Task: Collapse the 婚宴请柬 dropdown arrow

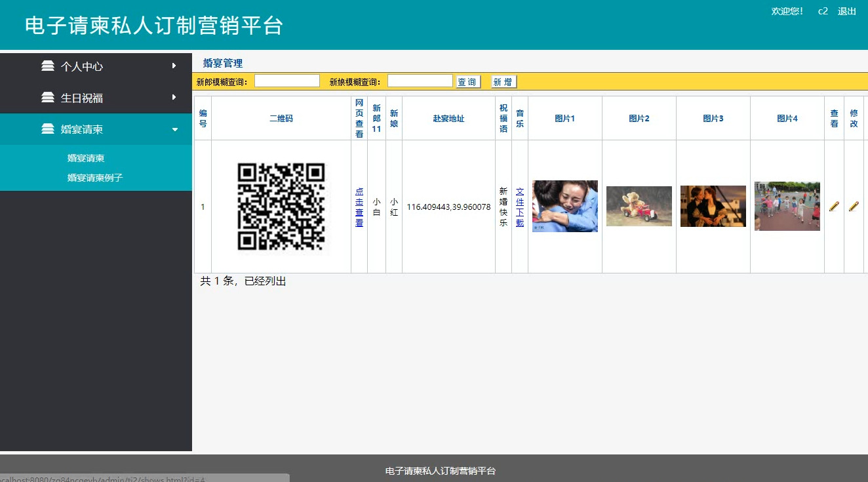Action: (x=174, y=129)
